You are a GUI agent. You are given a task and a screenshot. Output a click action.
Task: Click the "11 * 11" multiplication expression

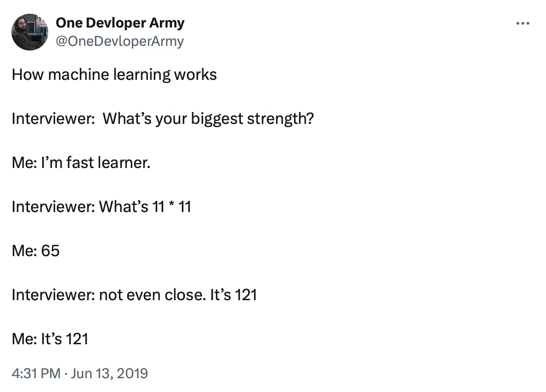171,207
